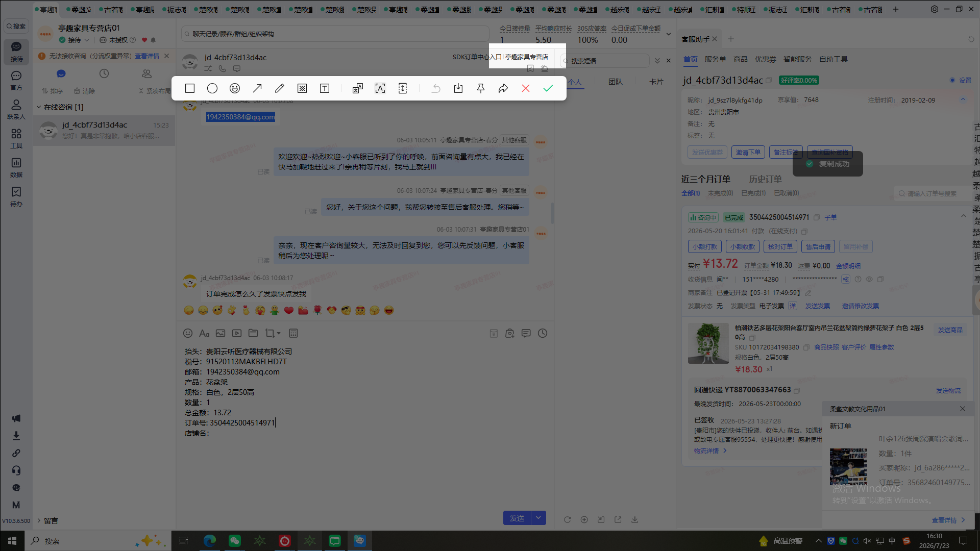Collapse the customer info card

tap(963, 99)
